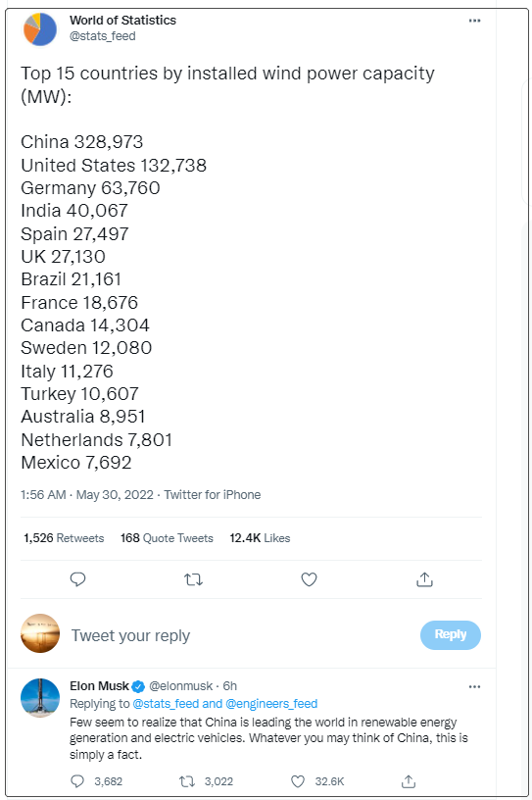This screenshot has height=800, width=532.
Task: Open the more options menu on the main tweet
Action: click(474, 21)
